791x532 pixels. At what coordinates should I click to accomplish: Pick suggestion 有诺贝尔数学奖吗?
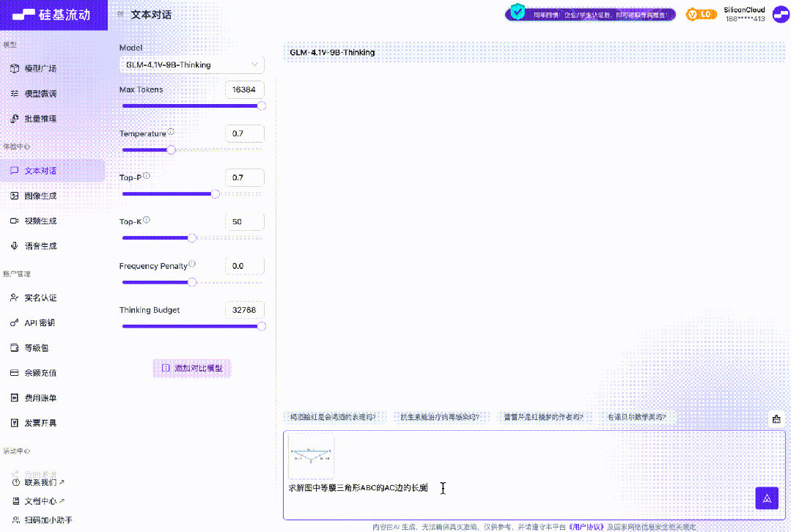click(x=636, y=417)
